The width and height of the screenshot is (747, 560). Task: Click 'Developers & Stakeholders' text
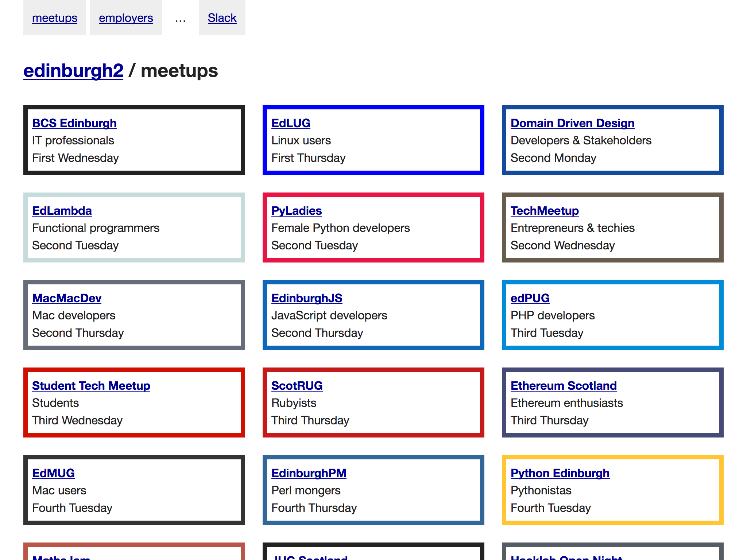(581, 140)
